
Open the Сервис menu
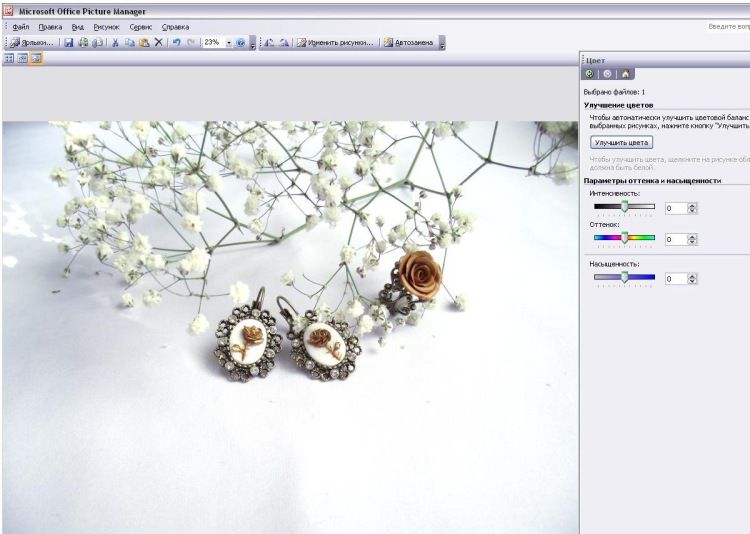(x=141, y=27)
